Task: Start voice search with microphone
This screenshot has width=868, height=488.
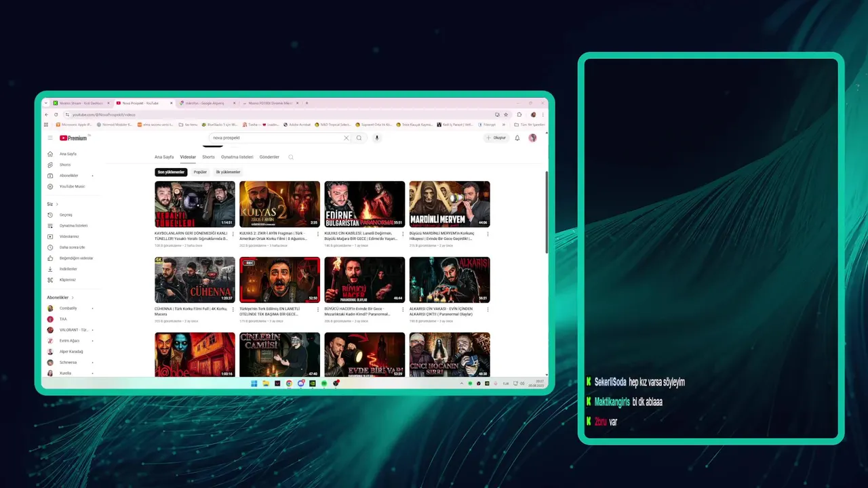Action: 377,138
